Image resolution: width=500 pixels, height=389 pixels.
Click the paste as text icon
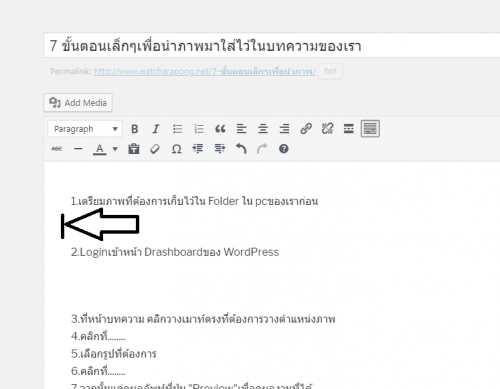[134, 149]
